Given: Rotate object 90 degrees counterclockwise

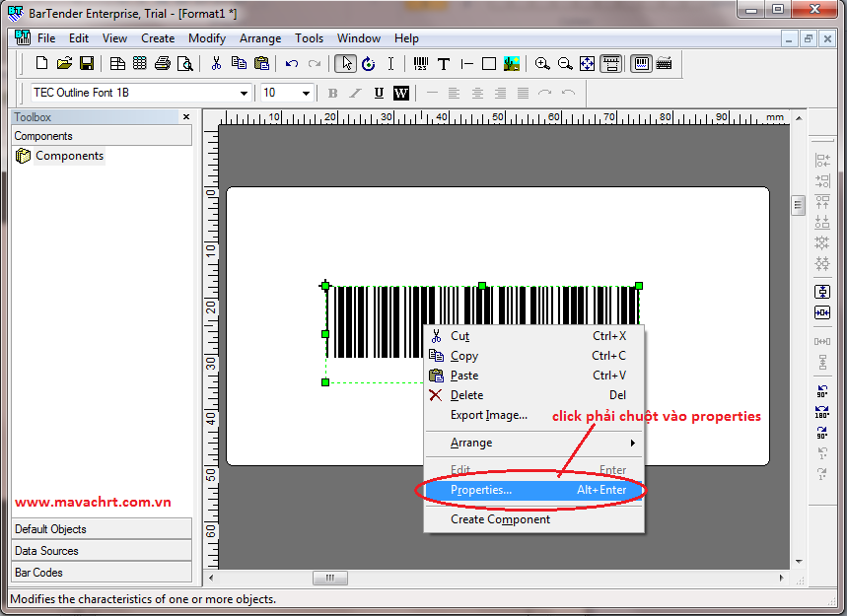Looking at the screenshot, I should [822, 391].
